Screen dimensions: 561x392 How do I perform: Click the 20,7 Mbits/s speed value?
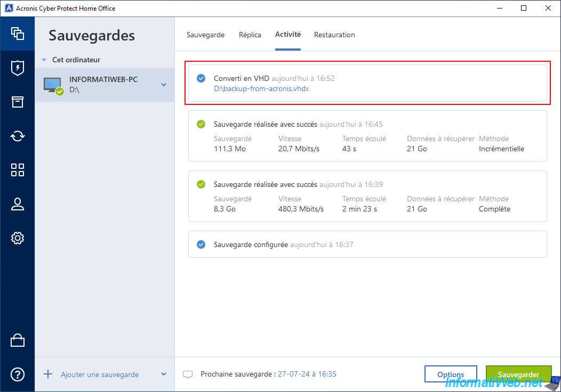coord(299,149)
